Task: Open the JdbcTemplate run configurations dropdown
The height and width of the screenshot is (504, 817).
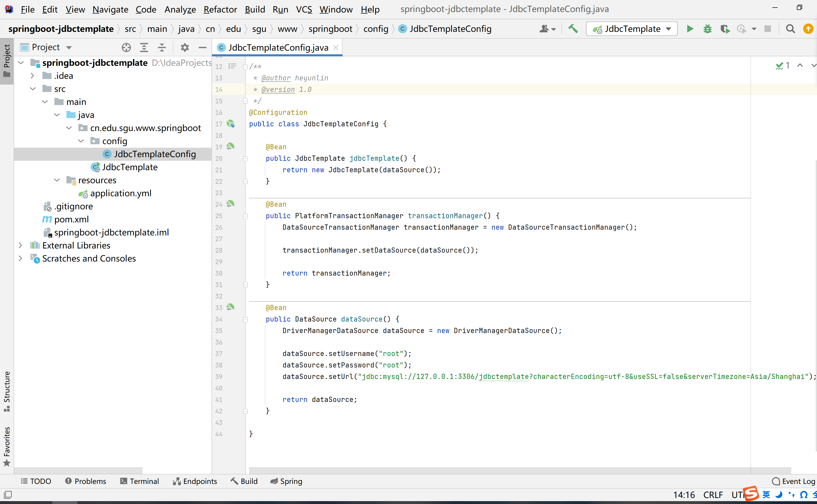Action: [631, 29]
